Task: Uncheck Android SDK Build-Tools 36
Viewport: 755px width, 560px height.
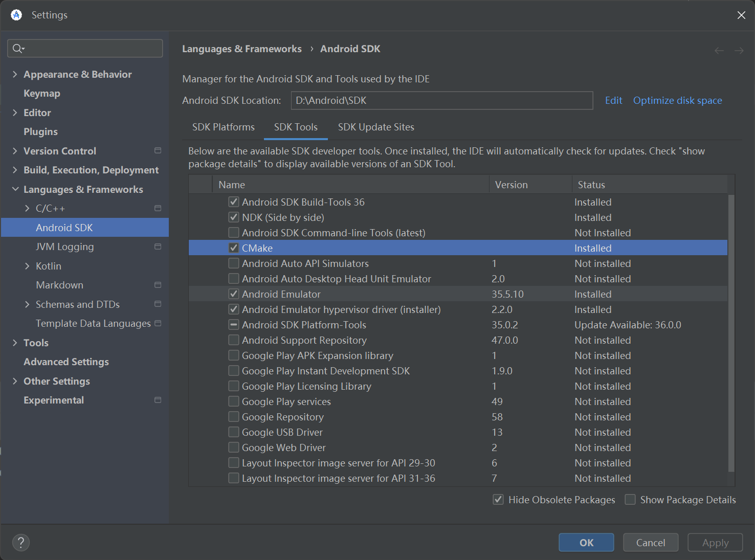Action: [x=234, y=202]
